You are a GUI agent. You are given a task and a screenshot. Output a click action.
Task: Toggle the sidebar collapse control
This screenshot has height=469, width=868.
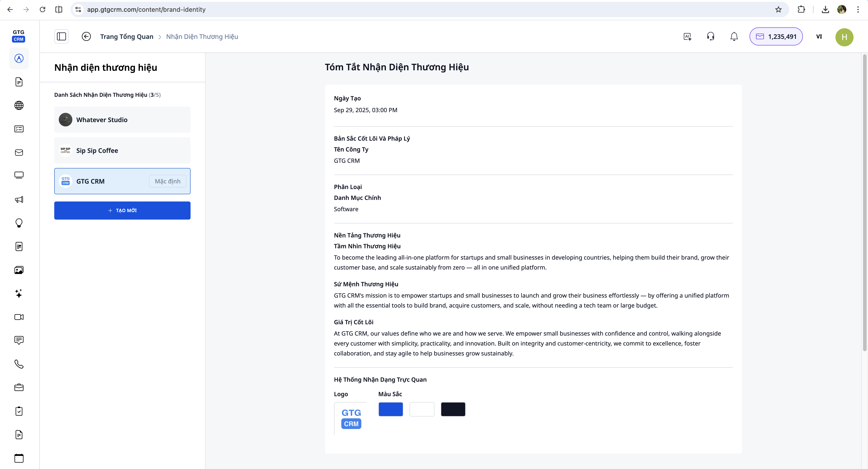tap(61, 36)
